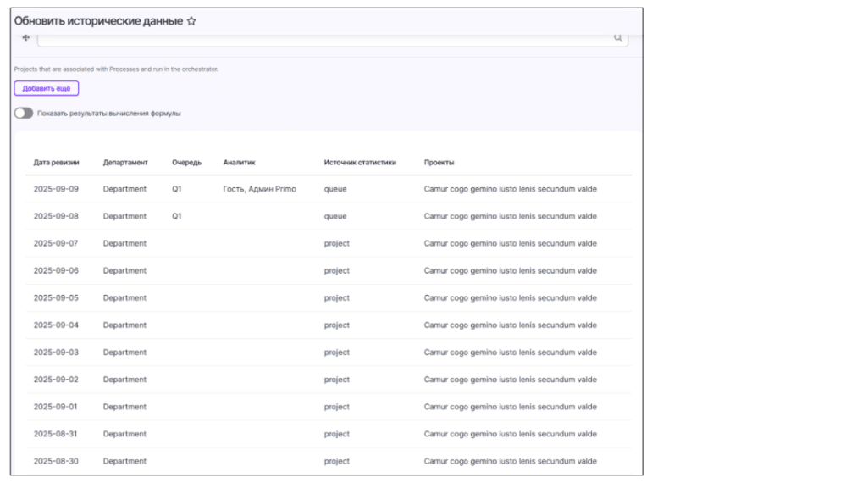The height and width of the screenshot is (483, 868).
Task: Click analyst 'Гость, Админ Primo' cell
Action: click(259, 189)
